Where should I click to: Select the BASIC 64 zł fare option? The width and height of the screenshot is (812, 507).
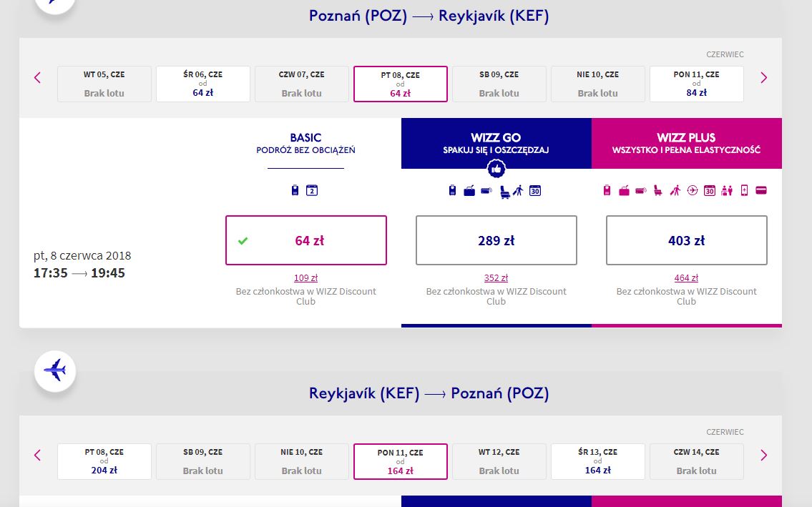click(x=306, y=240)
